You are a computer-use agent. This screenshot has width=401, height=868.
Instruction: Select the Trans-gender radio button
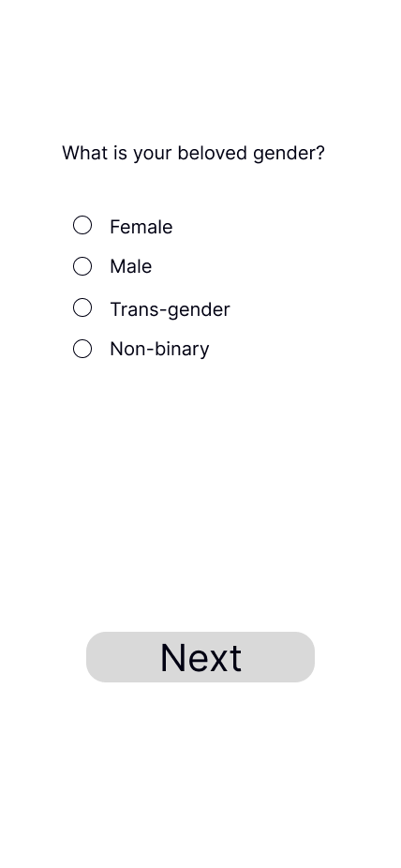(82, 307)
